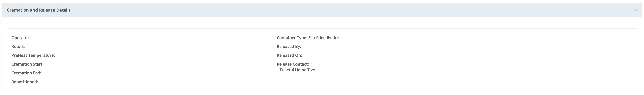
Task: Click the Cremation End label
Action: click(x=26, y=73)
